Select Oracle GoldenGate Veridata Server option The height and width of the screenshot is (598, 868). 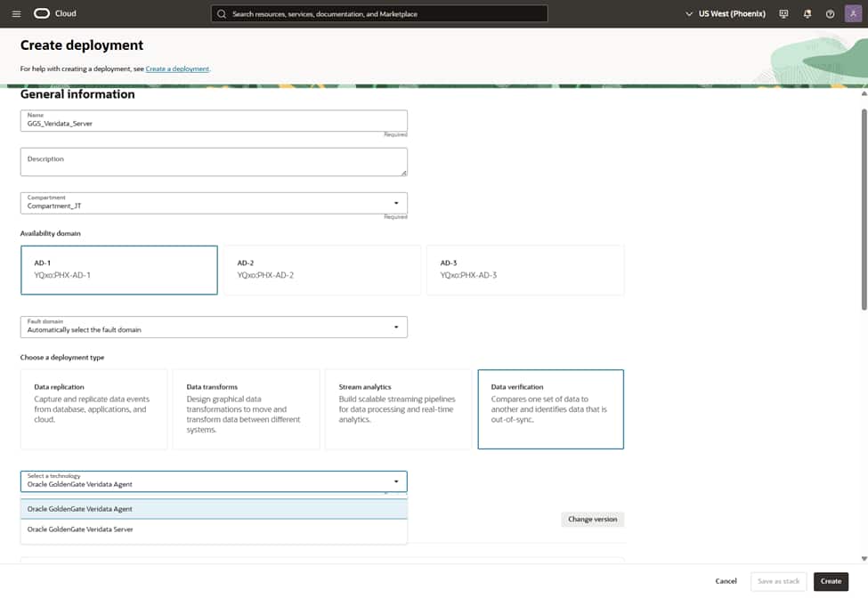click(214, 529)
